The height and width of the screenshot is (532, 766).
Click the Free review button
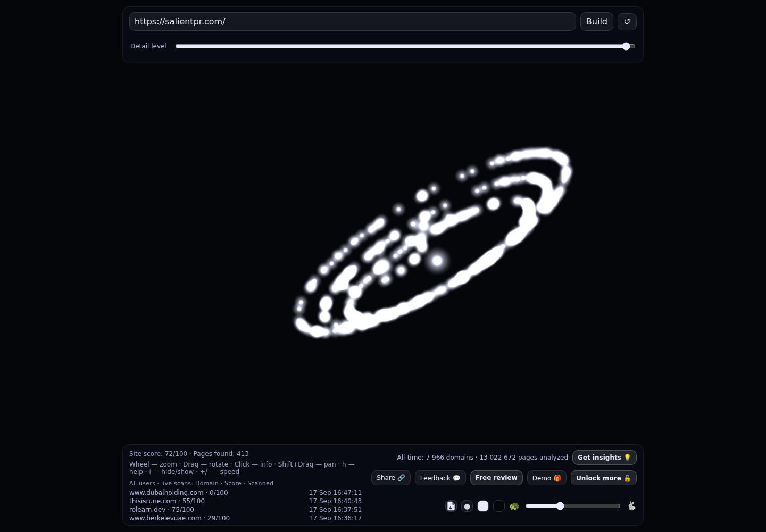(496, 478)
